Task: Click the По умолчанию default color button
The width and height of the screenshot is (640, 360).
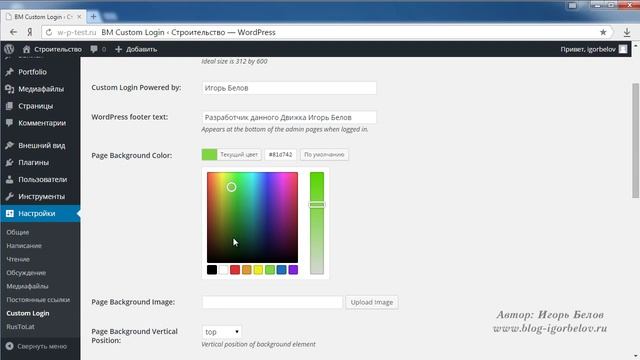Action: point(324,155)
